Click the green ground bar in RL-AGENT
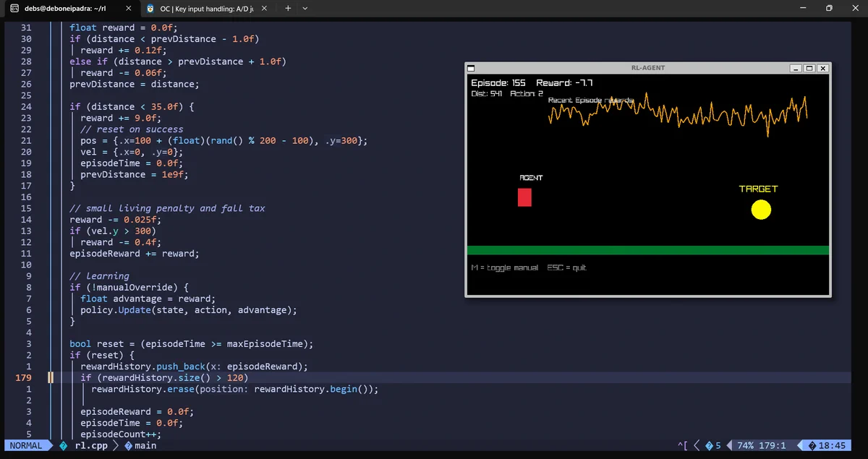This screenshot has width=868, height=459. pyautogui.click(x=648, y=250)
